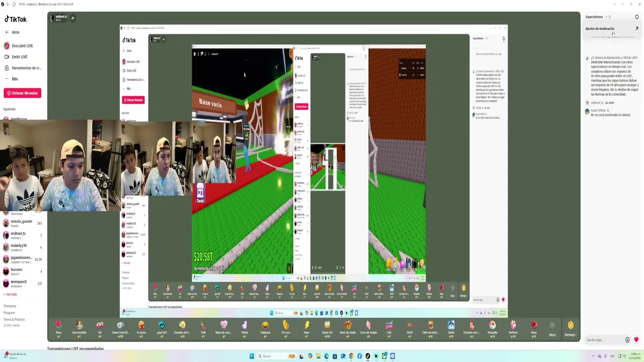Open mabelyy16's live in following list
The height and width of the screenshot is (362, 644).
pos(23,247)
